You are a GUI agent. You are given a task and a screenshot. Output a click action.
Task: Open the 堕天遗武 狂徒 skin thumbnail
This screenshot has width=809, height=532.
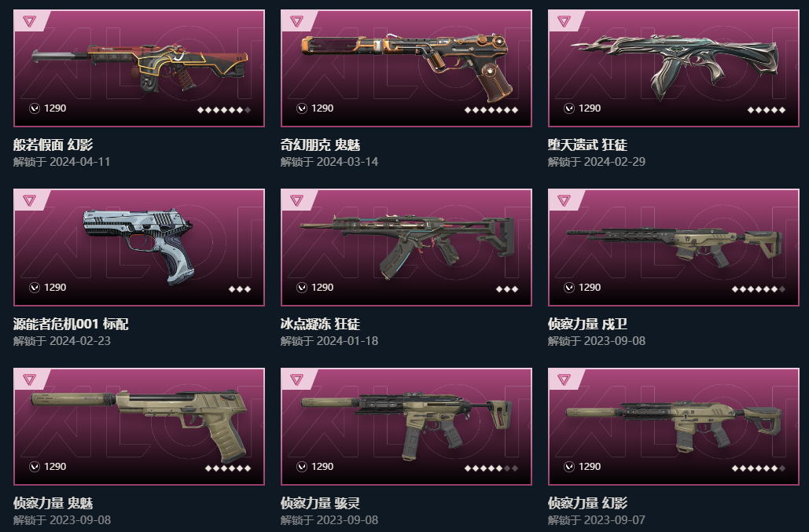[x=674, y=68]
